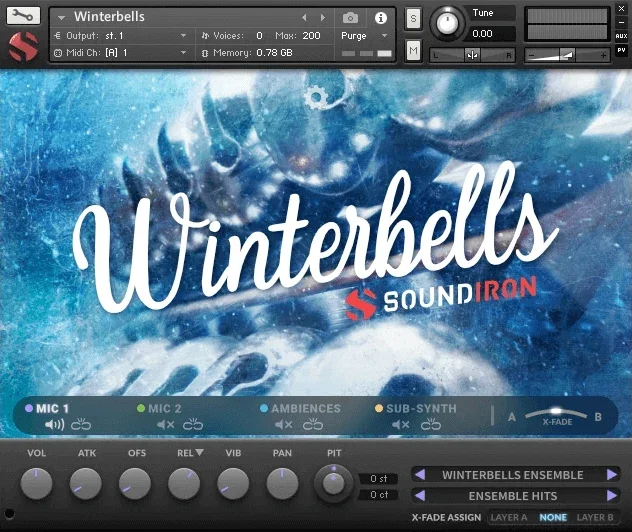Assign X-Fade to Layer A
The width and height of the screenshot is (632, 532).
pos(509,517)
